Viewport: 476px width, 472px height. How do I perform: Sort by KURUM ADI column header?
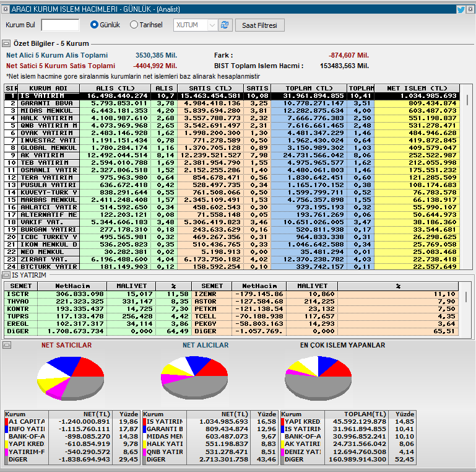48,89
